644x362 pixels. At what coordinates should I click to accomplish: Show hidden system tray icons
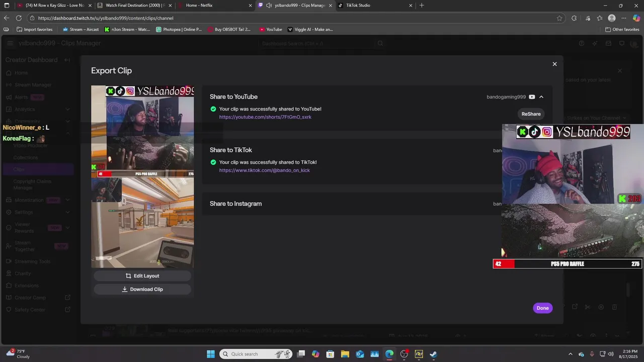point(570,354)
